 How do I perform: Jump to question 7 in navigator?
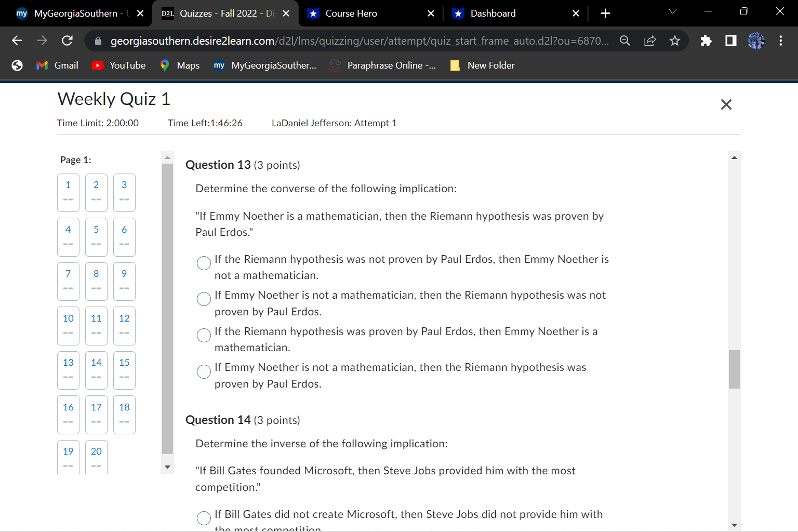point(68,282)
